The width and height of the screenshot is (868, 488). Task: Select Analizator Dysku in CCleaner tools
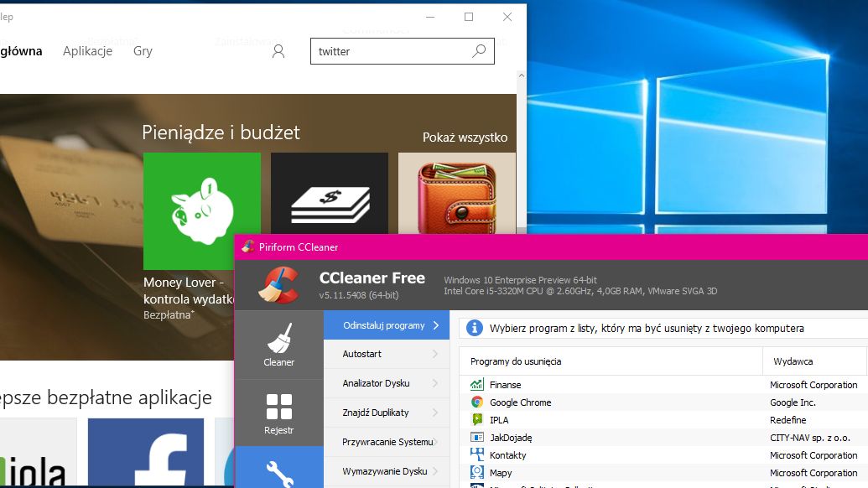[387, 383]
